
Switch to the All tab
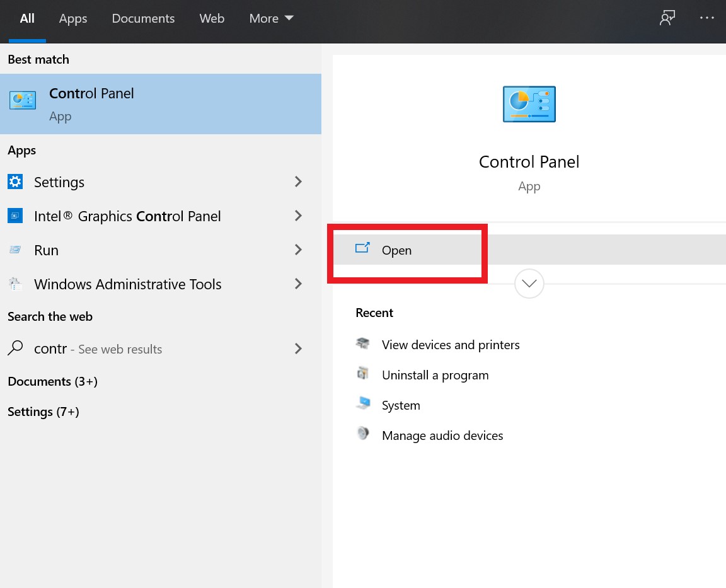tap(27, 18)
